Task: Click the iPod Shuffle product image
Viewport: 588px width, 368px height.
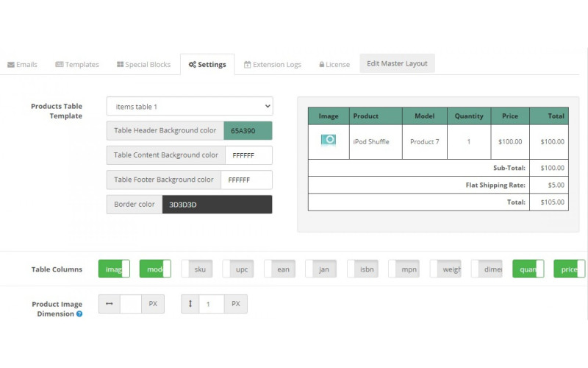Action: tap(328, 141)
